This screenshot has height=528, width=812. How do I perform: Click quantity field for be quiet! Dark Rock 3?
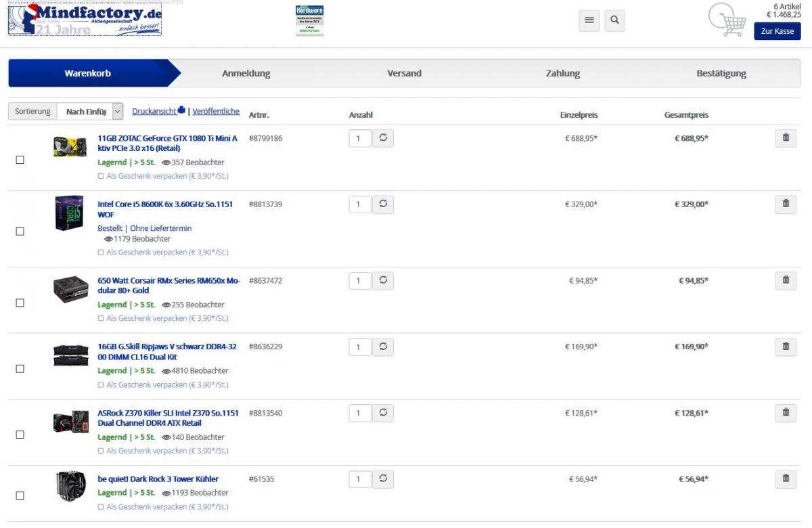point(360,479)
